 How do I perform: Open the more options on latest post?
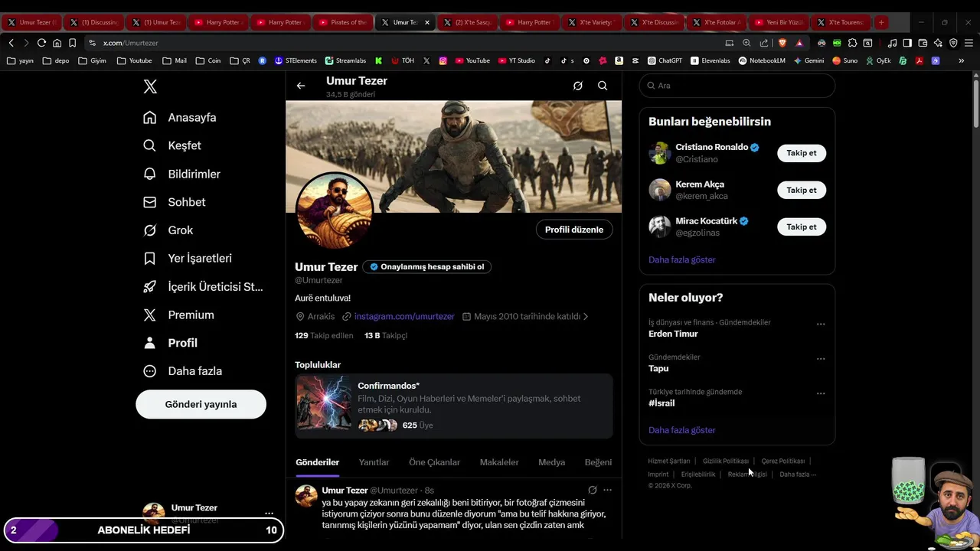pyautogui.click(x=607, y=490)
